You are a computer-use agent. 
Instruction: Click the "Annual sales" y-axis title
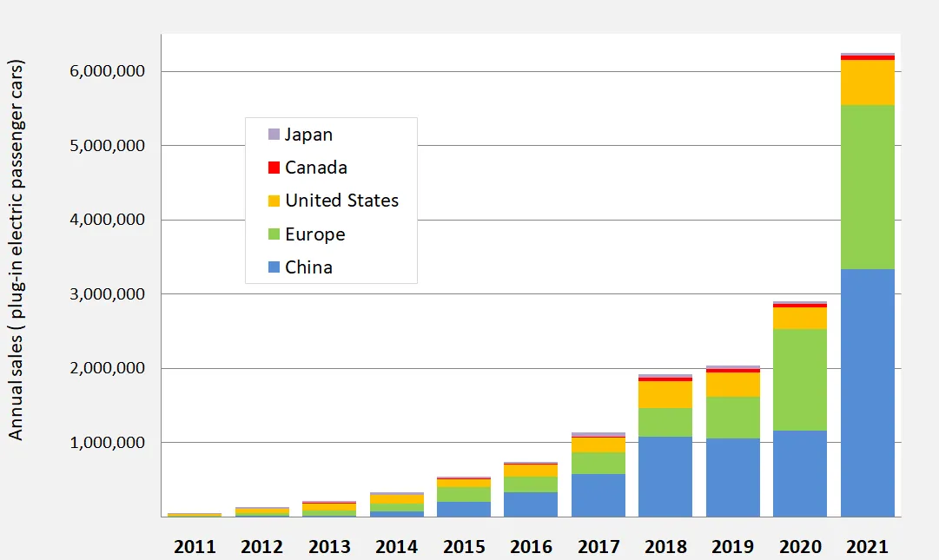16,250
